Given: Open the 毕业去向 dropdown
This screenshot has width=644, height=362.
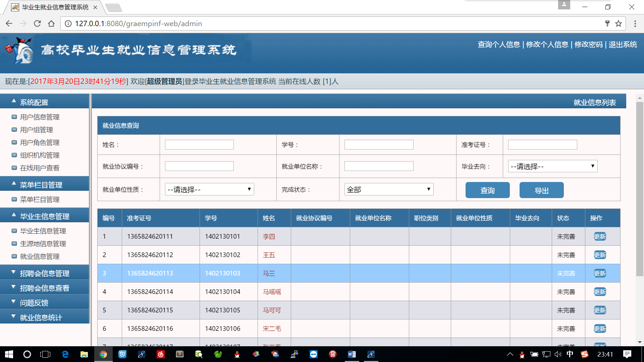Looking at the screenshot, I should click(x=552, y=166).
